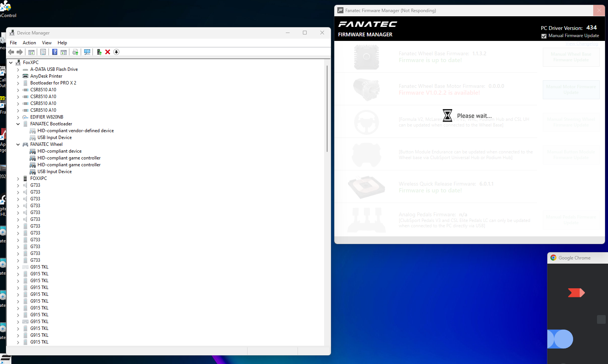Select USB Input Device under FANATEC Bootloader
The width and height of the screenshot is (608, 364).
pyautogui.click(x=55, y=137)
